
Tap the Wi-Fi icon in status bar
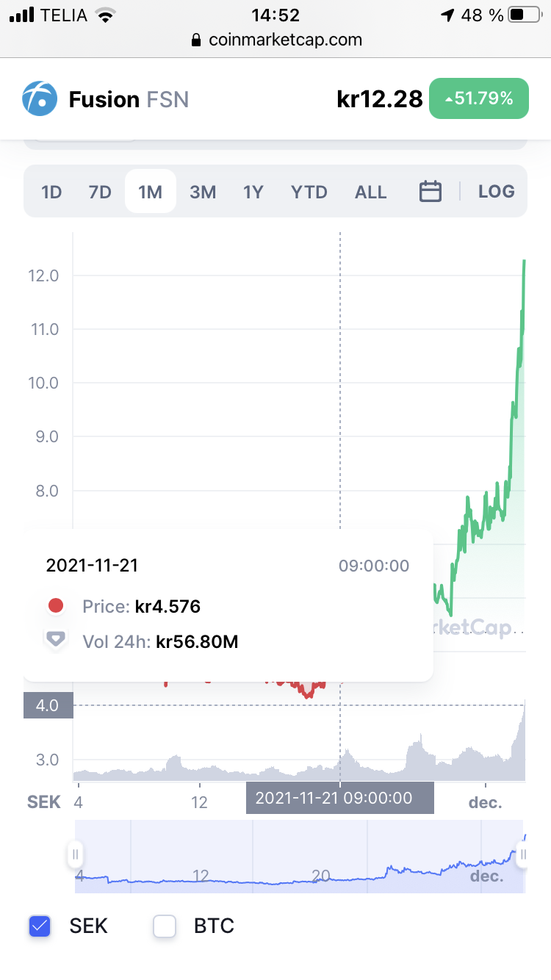[107, 15]
